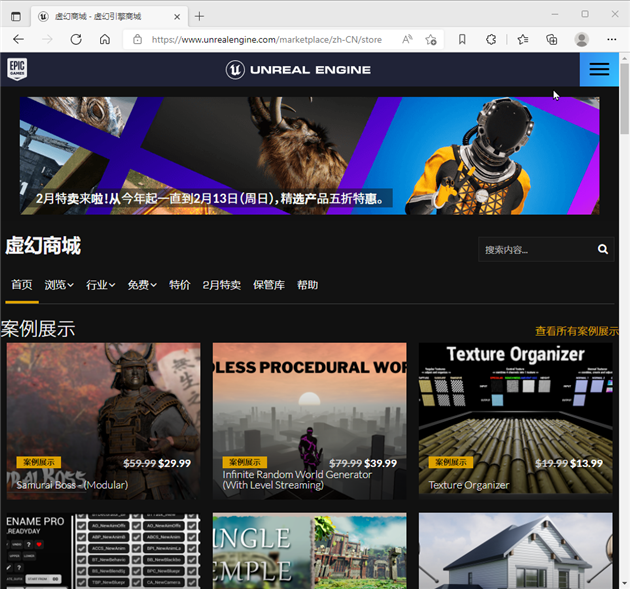The height and width of the screenshot is (589, 630).
Task: Open the 特价 tab
Action: click(180, 285)
